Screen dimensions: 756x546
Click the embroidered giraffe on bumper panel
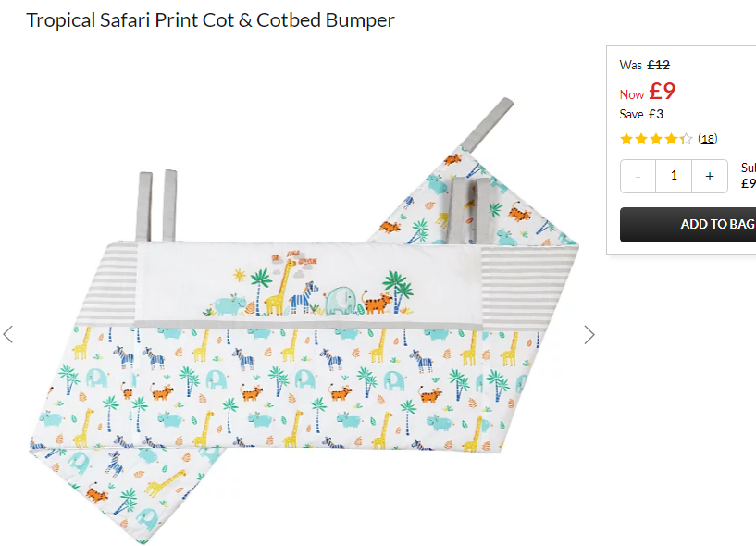279,289
